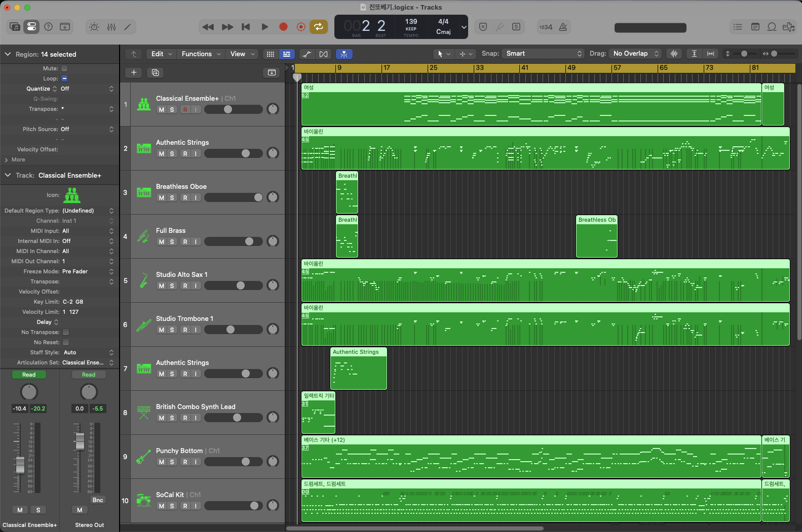Tick the No Transpose checkbox

(66, 332)
